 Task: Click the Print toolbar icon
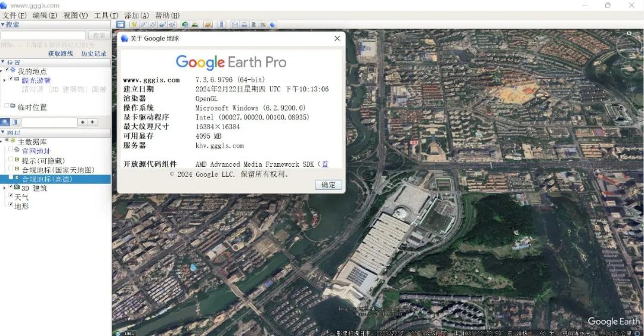click(244, 24)
